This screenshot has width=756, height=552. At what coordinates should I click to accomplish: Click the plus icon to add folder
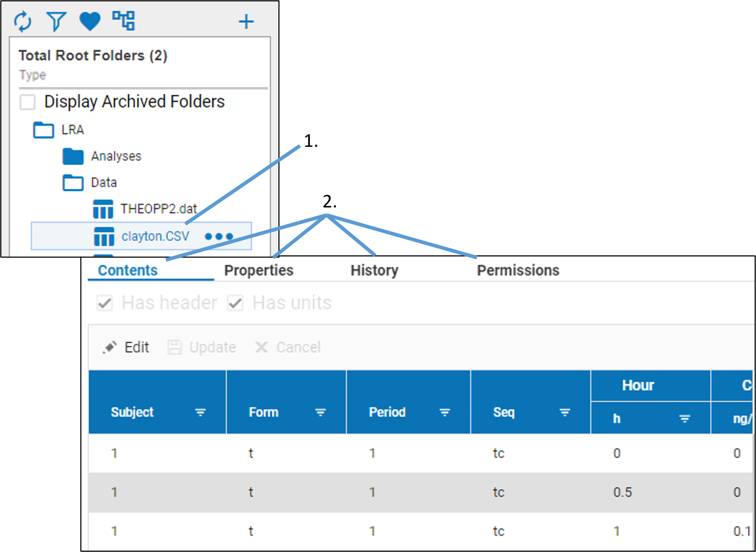pyautogui.click(x=246, y=22)
